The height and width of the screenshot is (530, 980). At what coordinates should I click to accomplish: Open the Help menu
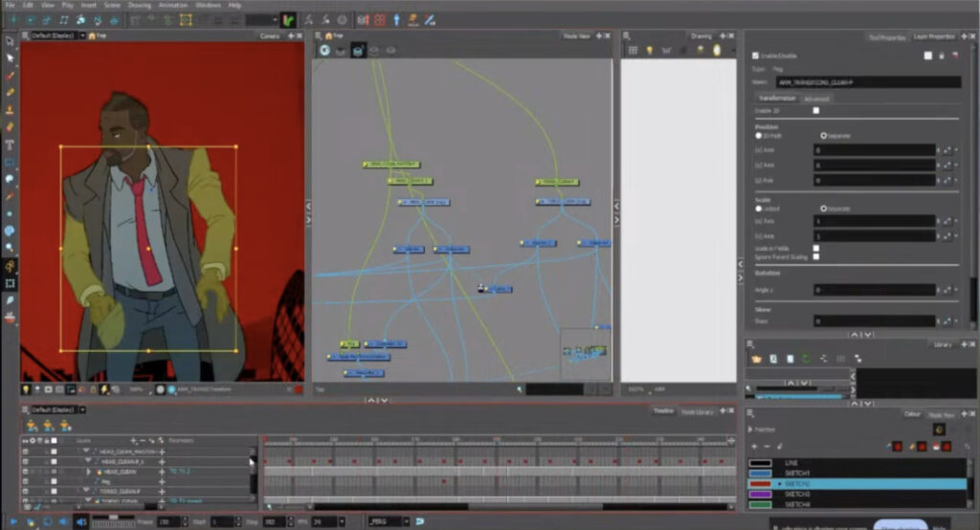point(235,5)
